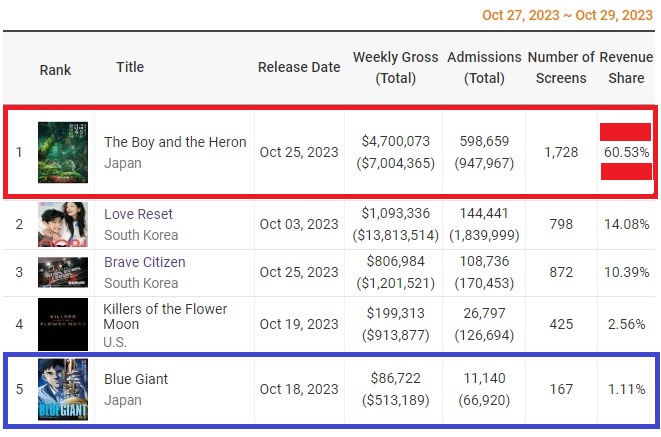The image size is (661, 437).
Task: Click the Oct 27–29, 2023 date range
Action: (x=567, y=15)
